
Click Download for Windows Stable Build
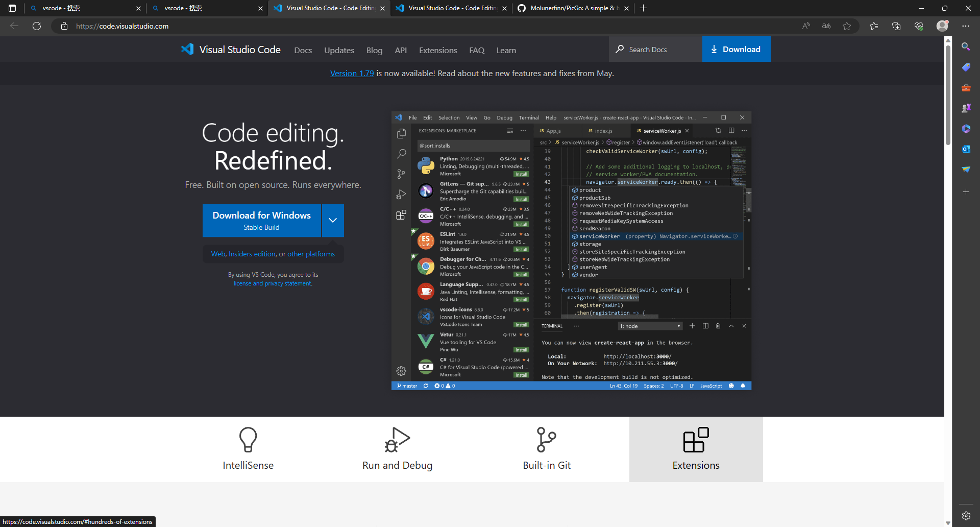262,220
